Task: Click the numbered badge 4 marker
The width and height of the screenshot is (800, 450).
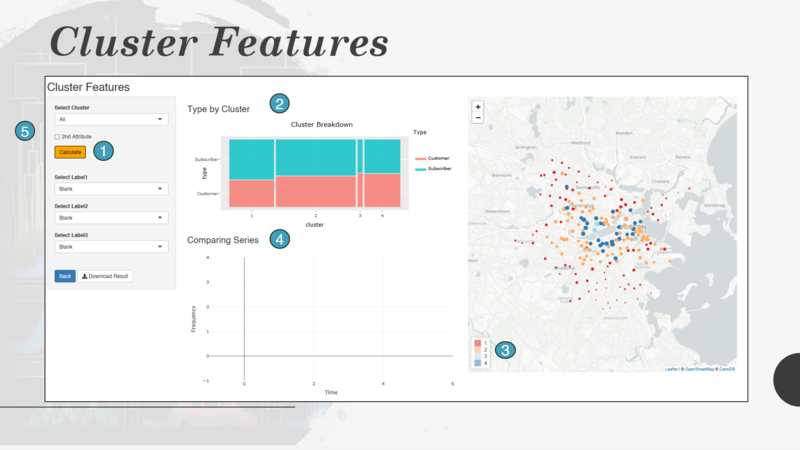Action: tap(280, 239)
